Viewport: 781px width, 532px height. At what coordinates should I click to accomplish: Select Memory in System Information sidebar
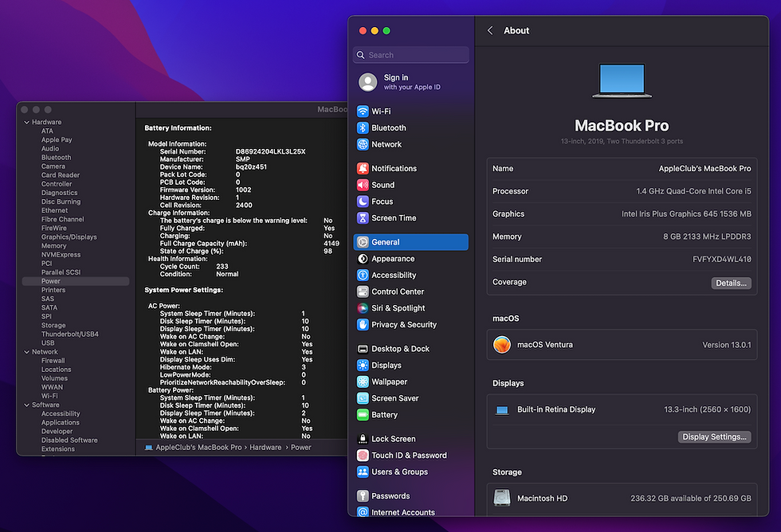coord(54,246)
